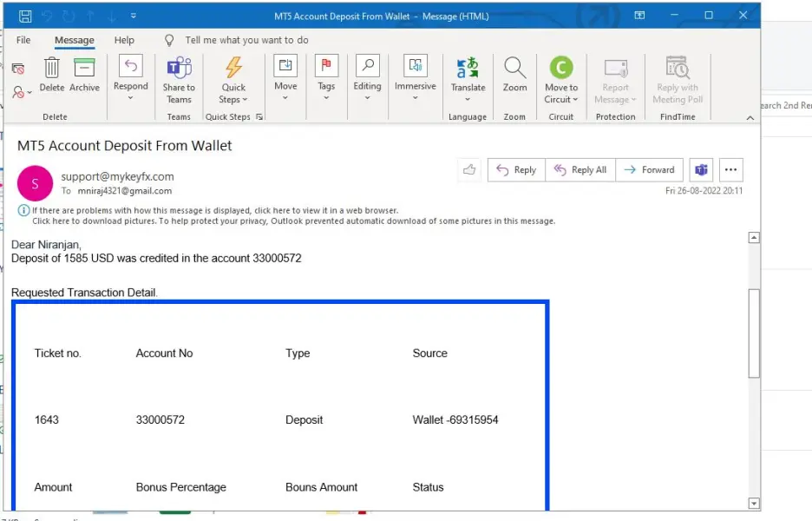The width and height of the screenshot is (812, 521).
Task: Click the Like thumbs-up icon
Action: pyautogui.click(x=469, y=170)
